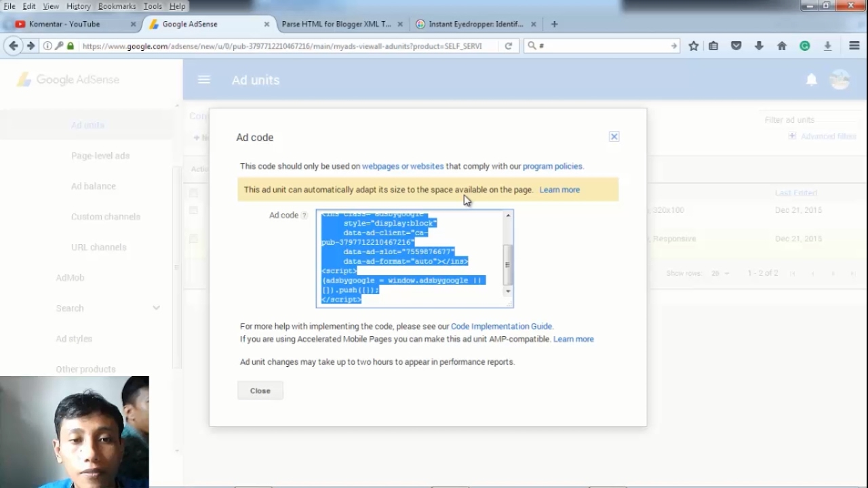Open the Tools menu

pyautogui.click(x=153, y=6)
